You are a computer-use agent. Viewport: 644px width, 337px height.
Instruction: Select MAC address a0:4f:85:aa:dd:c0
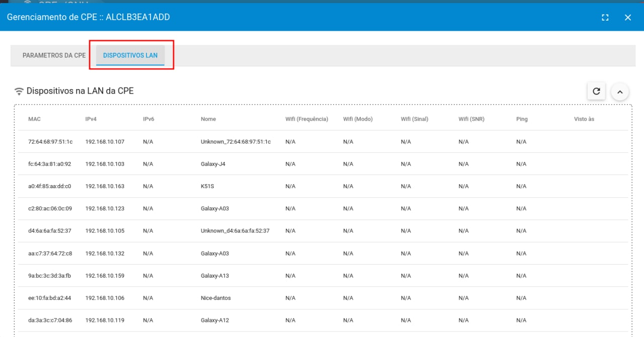point(50,186)
